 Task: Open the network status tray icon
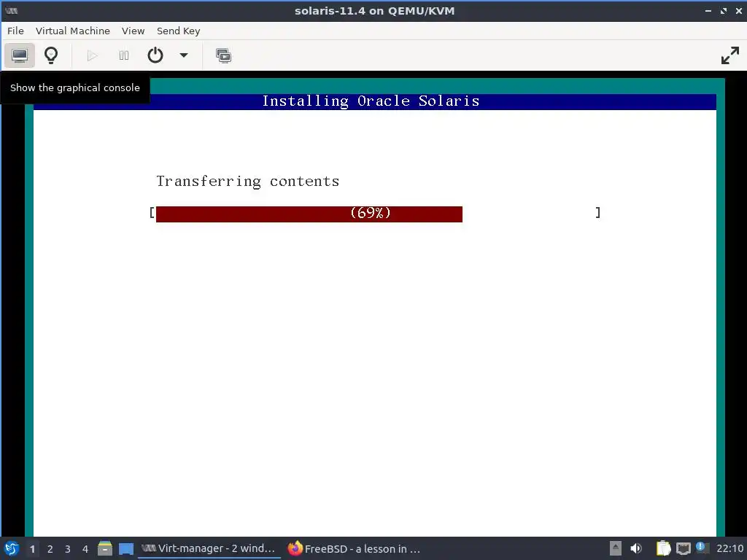point(683,548)
